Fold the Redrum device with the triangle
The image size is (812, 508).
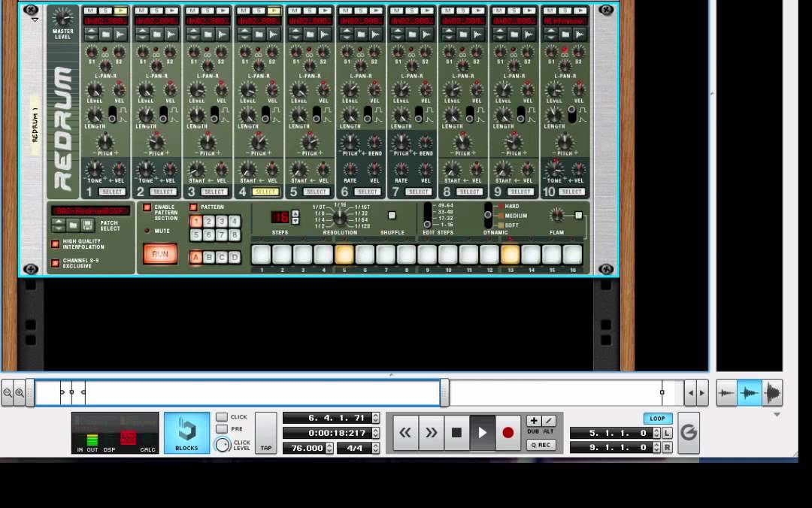tap(35, 20)
